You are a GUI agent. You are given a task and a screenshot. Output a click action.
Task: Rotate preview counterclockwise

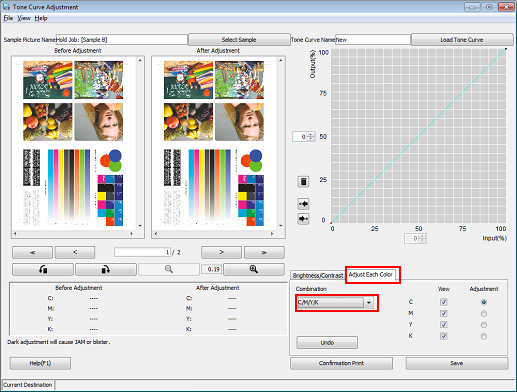tap(43, 269)
